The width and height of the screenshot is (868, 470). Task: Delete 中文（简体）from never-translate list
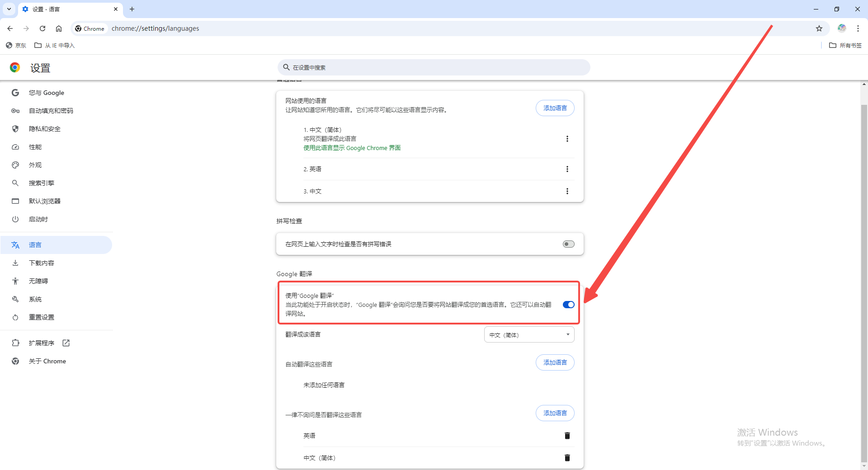[567, 458]
